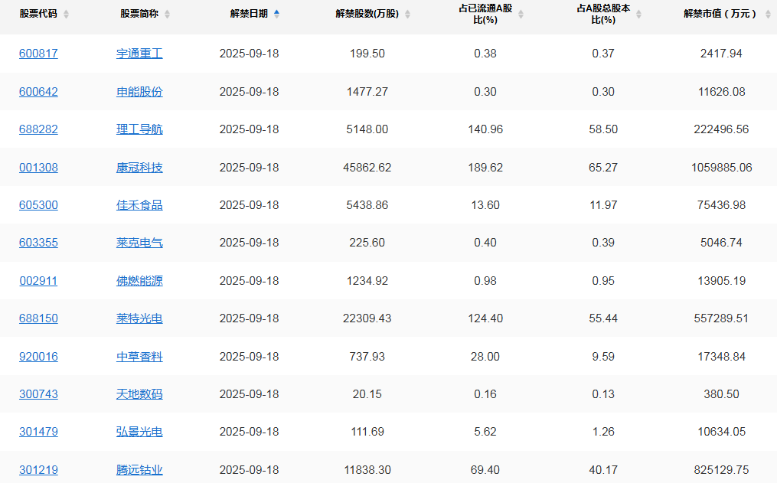Open stock code 688282 link
The height and width of the screenshot is (483, 777).
[x=39, y=129]
